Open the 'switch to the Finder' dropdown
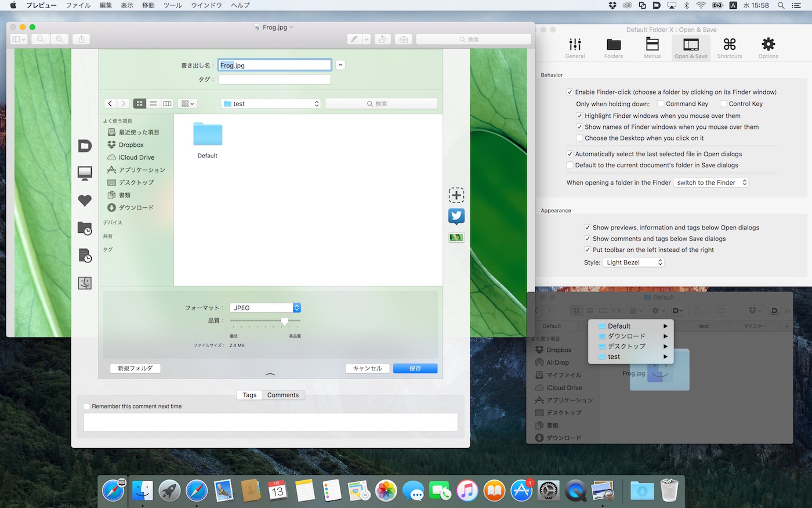 [711, 182]
